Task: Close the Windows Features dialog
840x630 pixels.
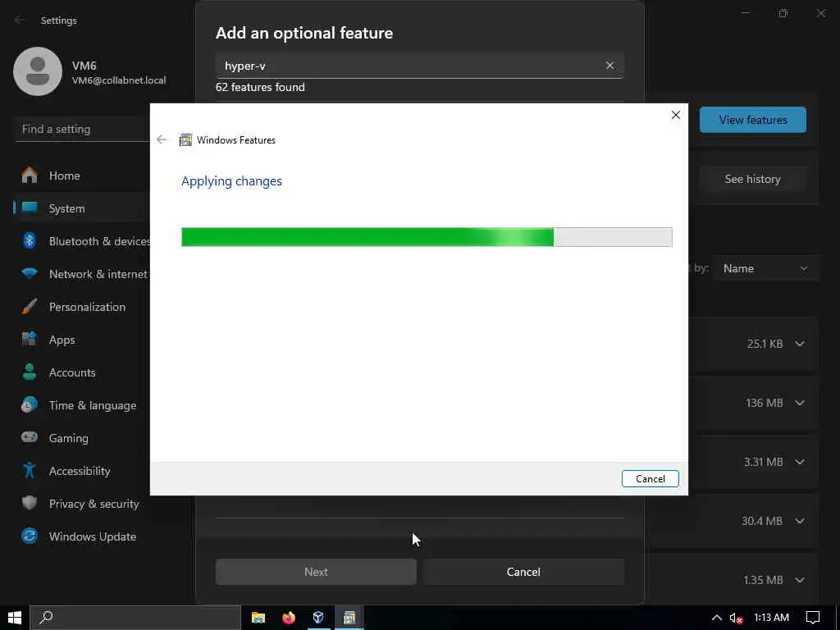Action: click(676, 115)
